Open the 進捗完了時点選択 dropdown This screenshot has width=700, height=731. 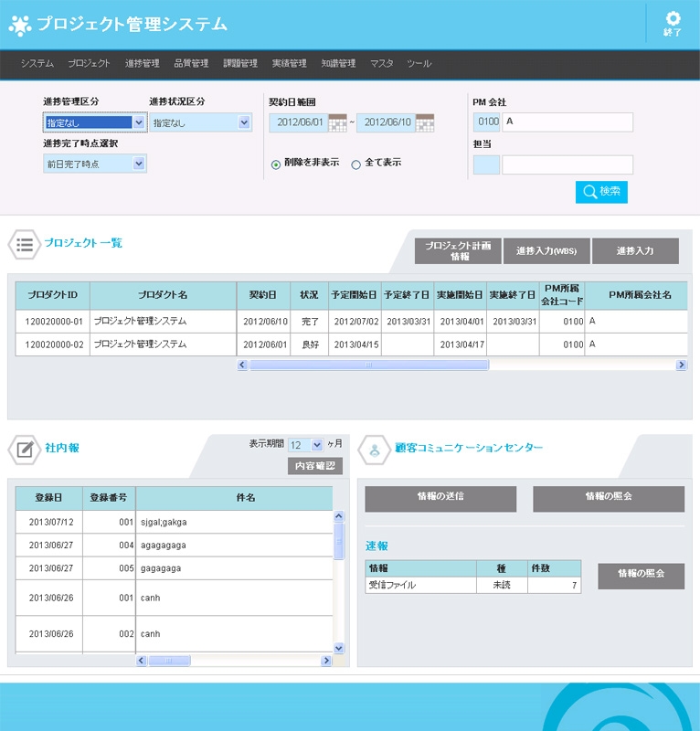[95, 164]
